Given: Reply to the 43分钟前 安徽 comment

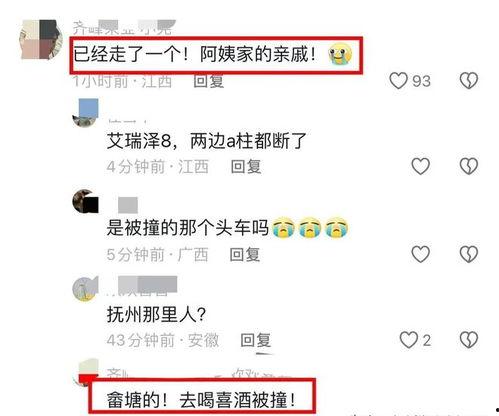Looking at the screenshot, I should click(x=256, y=340).
